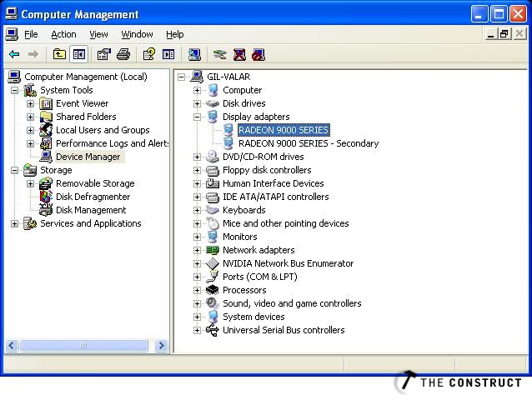Select Disk Management in the console tree

coord(91,210)
